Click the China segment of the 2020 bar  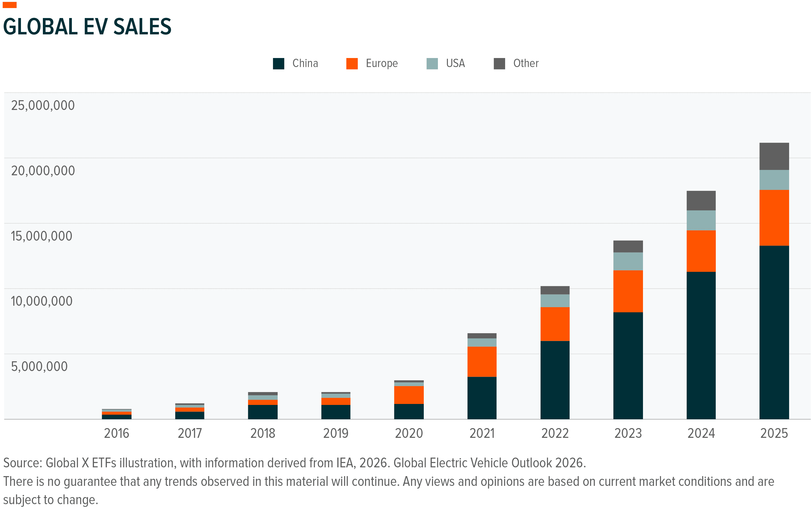[x=409, y=412]
